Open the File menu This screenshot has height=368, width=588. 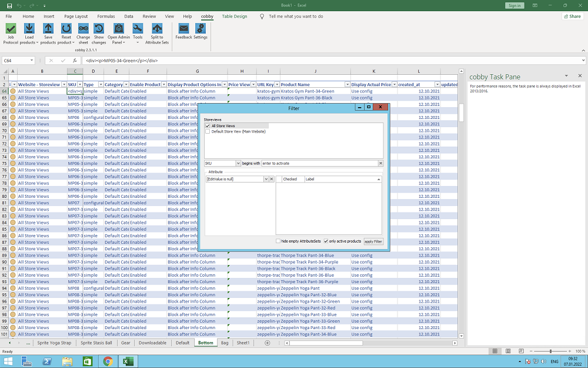[x=9, y=16]
